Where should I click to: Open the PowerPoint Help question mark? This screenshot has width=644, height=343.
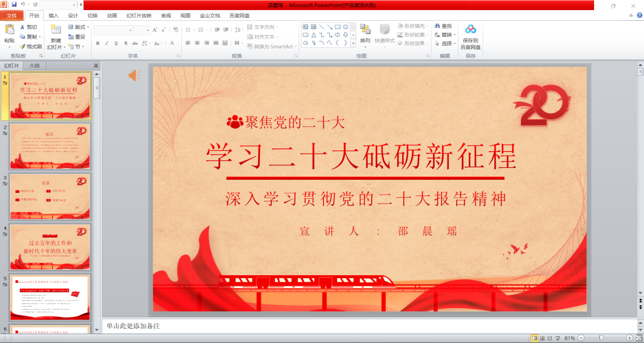tap(639, 15)
